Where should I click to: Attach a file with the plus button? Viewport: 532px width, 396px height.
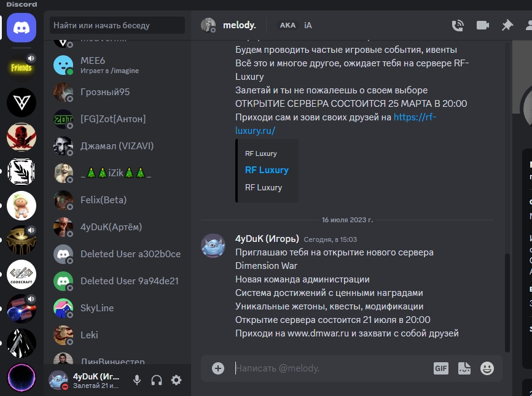(218, 368)
